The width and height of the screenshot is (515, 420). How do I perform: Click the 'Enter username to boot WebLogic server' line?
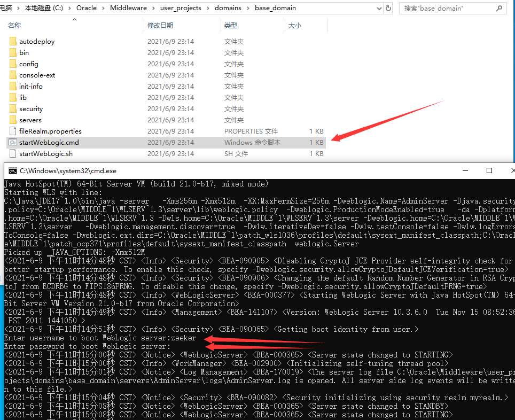point(100,338)
